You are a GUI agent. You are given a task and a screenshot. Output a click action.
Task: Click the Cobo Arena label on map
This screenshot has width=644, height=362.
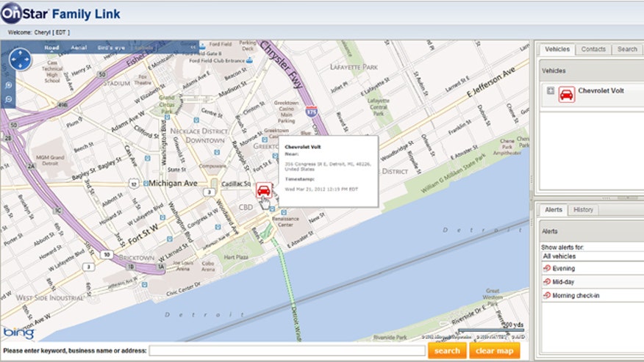pyautogui.click(x=208, y=267)
